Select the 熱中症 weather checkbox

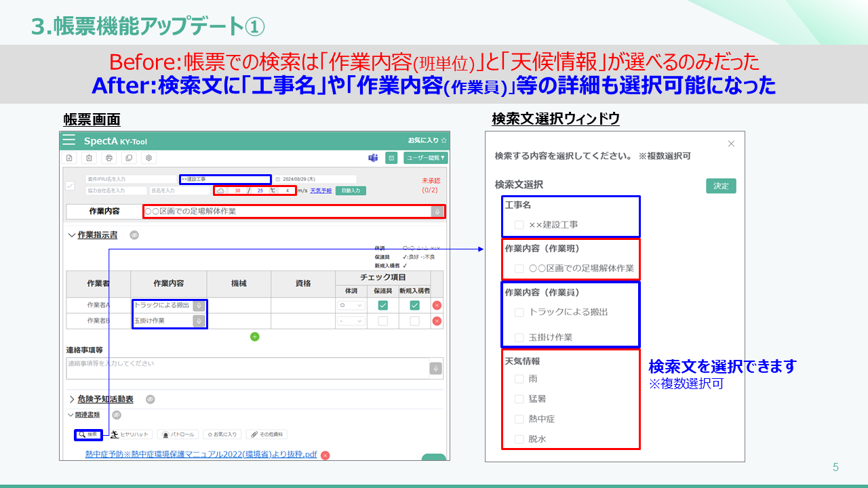519,419
